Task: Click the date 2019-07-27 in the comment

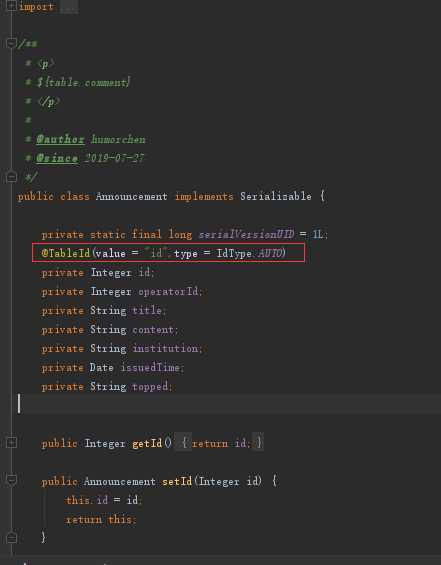Action: click(x=114, y=158)
